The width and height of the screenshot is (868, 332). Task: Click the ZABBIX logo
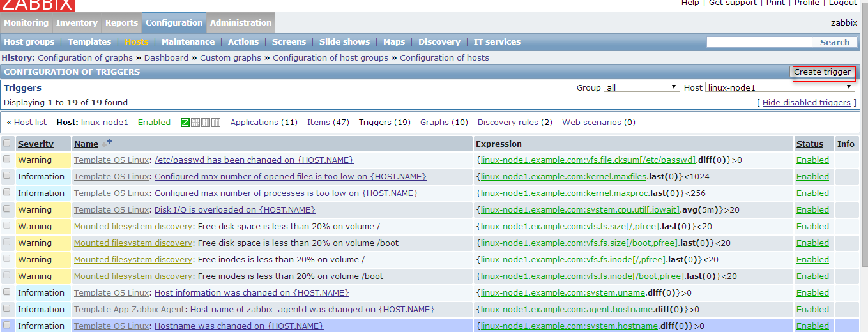[x=37, y=5]
